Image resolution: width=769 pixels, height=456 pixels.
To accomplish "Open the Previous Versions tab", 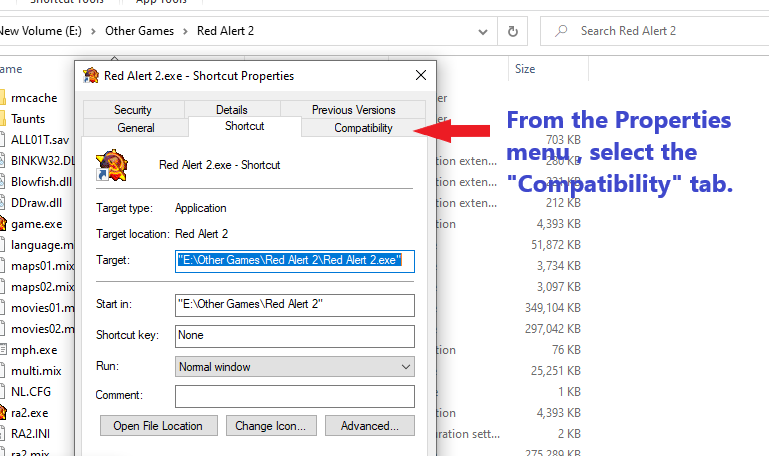I will point(353,110).
